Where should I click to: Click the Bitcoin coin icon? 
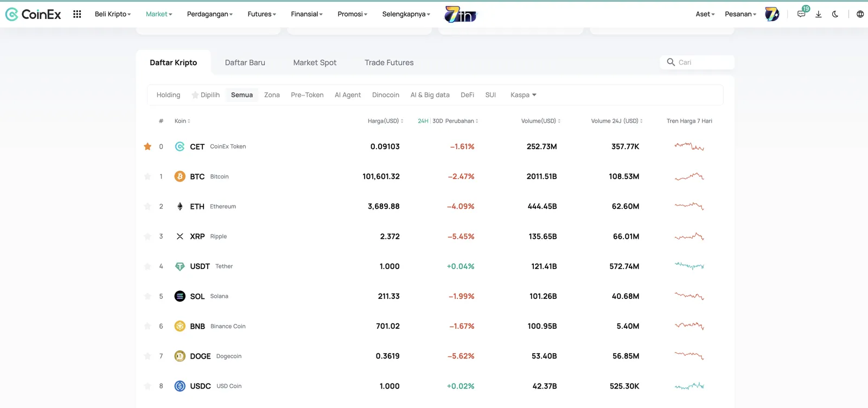pos(180,176)
